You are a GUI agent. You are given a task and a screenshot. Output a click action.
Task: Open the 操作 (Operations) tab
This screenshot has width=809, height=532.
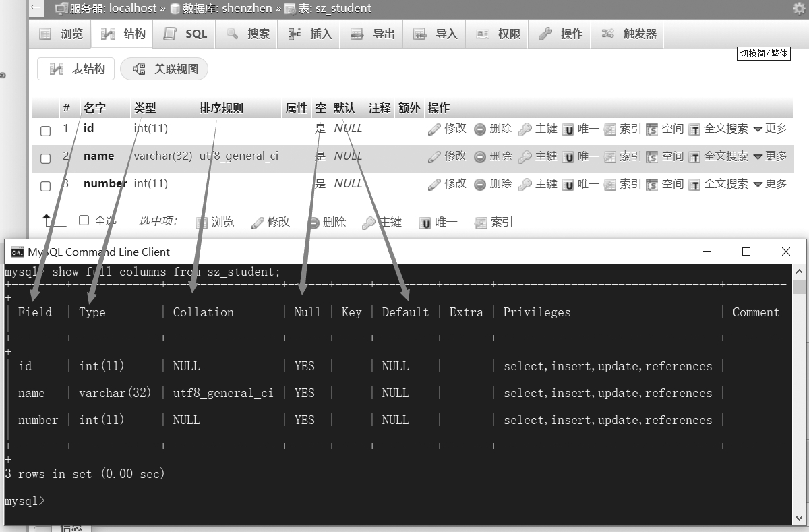click(560, 34)
